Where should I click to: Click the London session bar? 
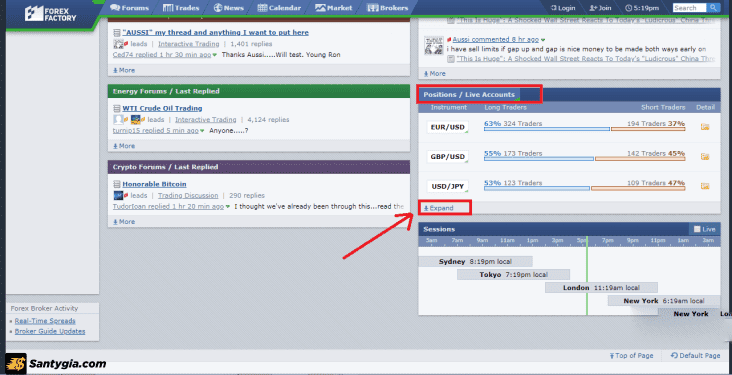[x=601, y=288]
